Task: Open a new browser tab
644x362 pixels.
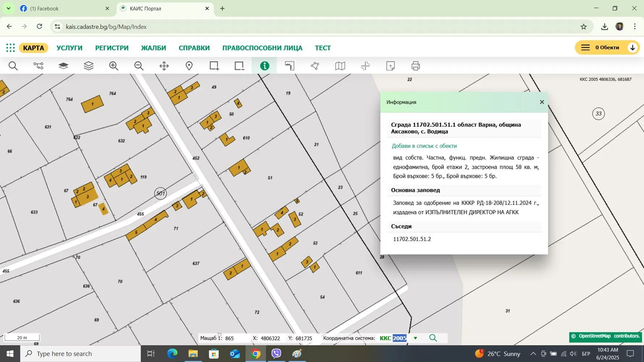Action: tap(222, 8)
